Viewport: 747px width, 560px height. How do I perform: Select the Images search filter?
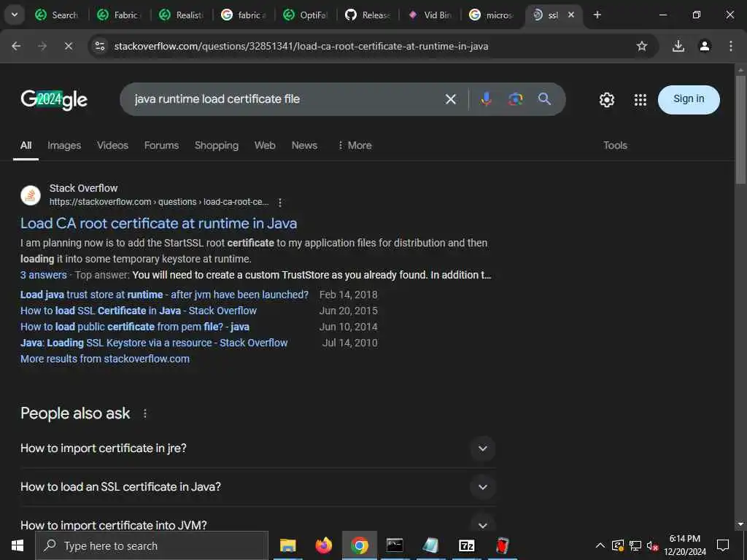64,146
